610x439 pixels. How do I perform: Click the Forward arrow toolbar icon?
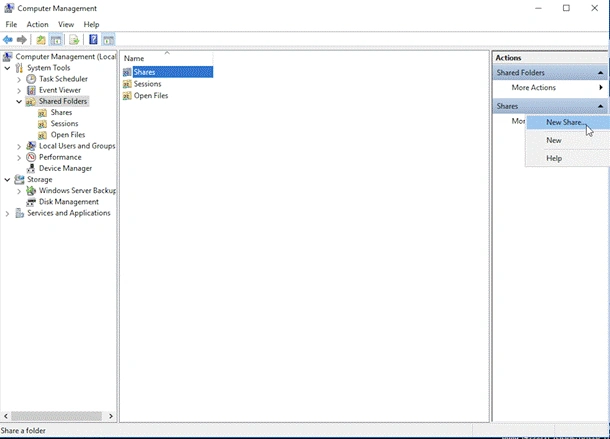tap(22, 40)
